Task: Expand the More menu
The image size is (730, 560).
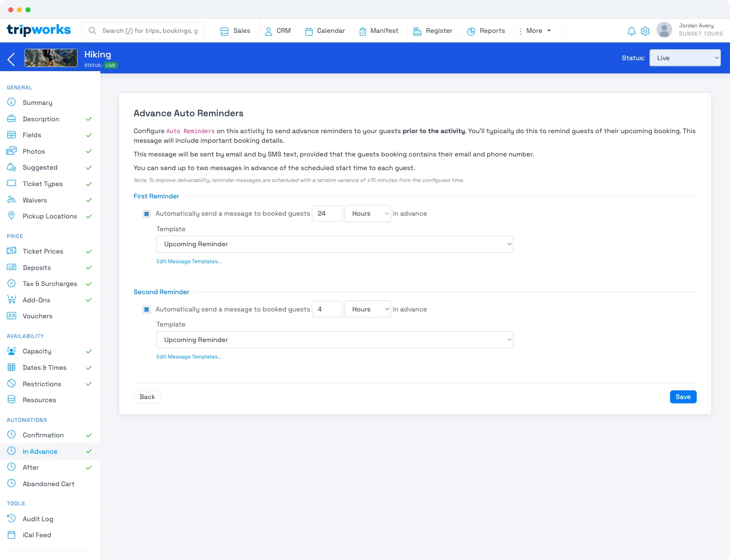Action: pos(535,31)
